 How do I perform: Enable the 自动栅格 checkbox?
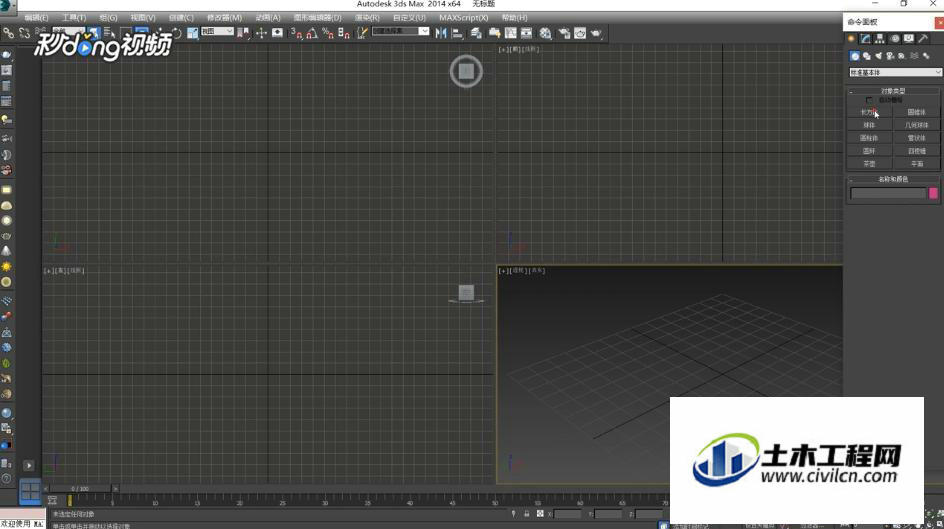[x=869, y=100]
